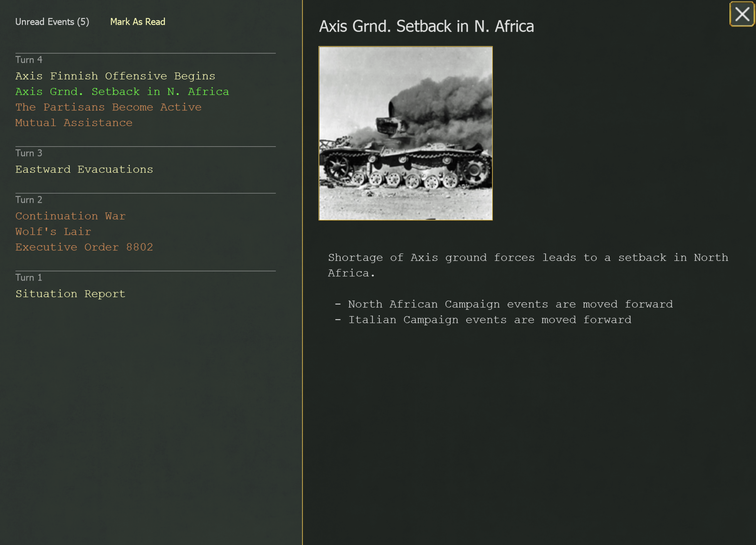
Task: Open the Wolf's Lair event
Action: click(x=53, y=232)
